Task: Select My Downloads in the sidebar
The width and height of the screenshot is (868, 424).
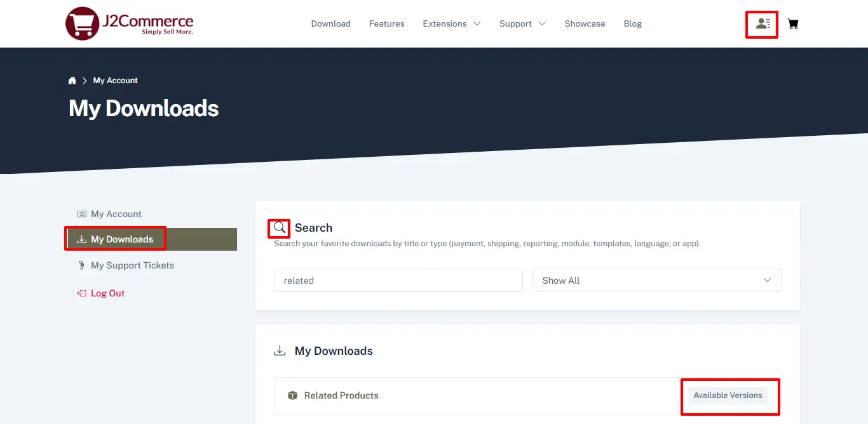Action: point(151,239)
